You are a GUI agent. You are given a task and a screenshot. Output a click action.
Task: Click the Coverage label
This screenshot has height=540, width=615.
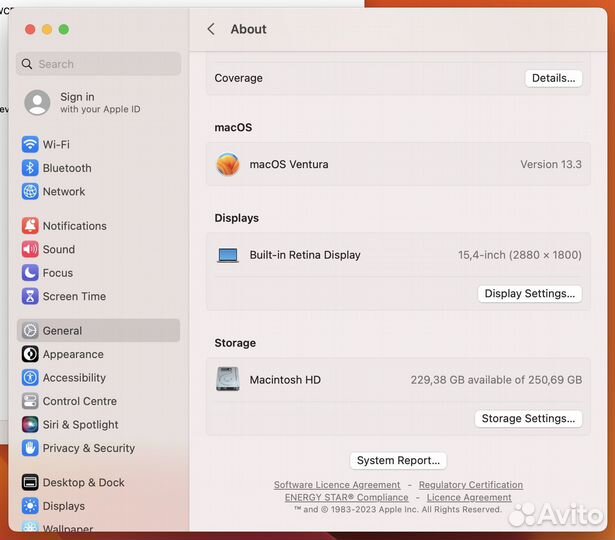(238, 78)
